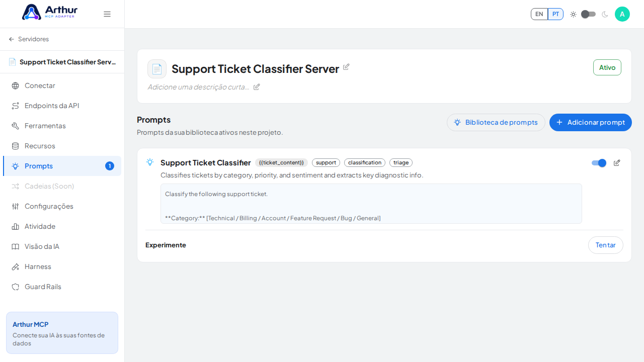Click the classification tag
Viewport: 644px width, 362px height.
click(x=365, y=163)
